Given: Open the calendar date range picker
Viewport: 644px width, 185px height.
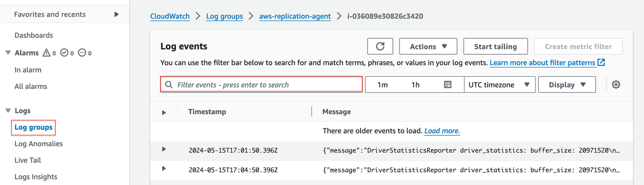Looking at the screenshot, I should point(448,85).
